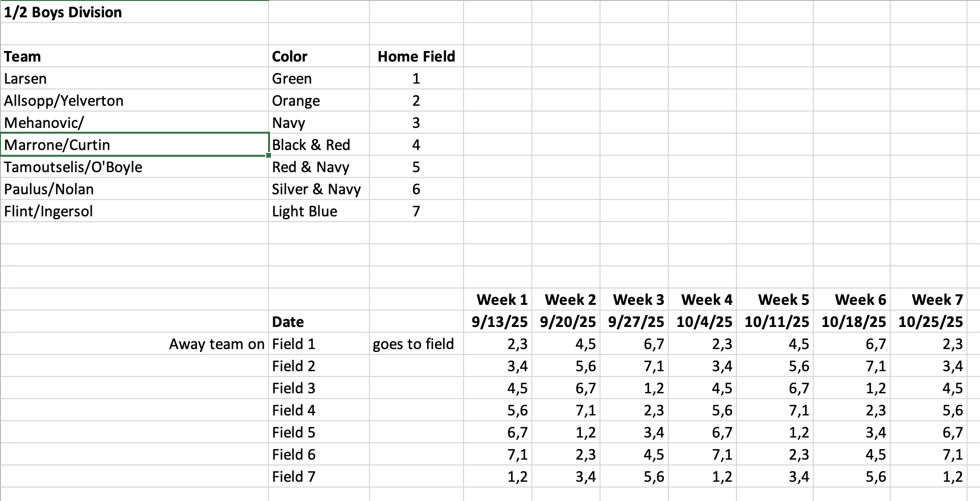Select the "Color" header cell
This screenshot has width=980, height=501.
(290, 56)
